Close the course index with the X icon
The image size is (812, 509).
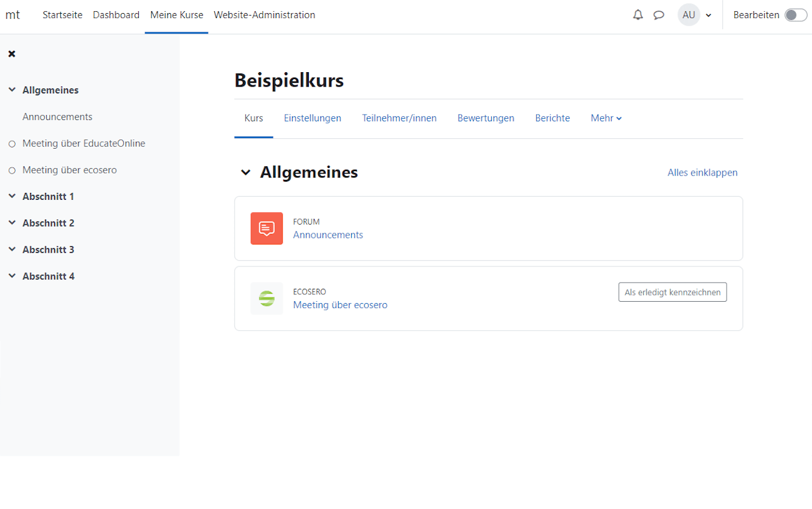[11, 54]
